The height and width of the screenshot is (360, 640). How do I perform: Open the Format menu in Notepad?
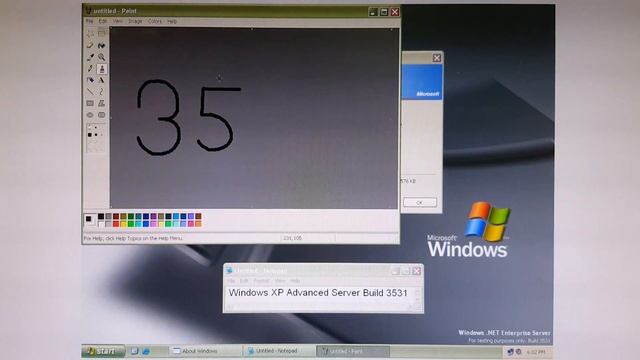261,281
